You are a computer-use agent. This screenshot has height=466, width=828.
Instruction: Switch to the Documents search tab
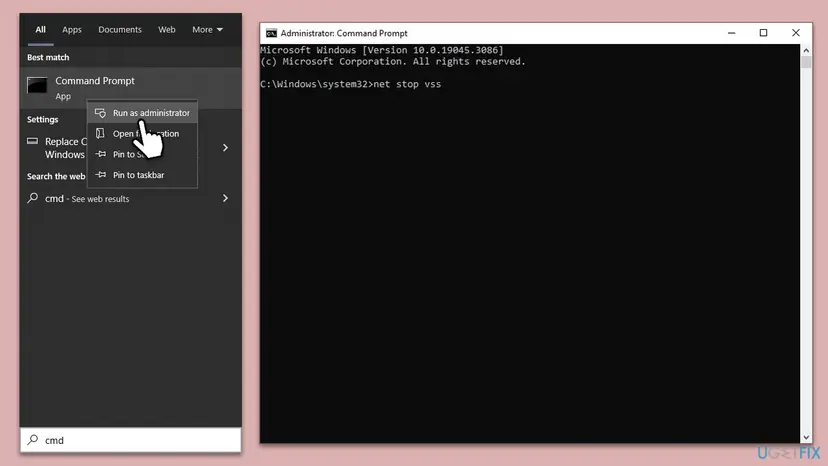(x=120, y=30)
